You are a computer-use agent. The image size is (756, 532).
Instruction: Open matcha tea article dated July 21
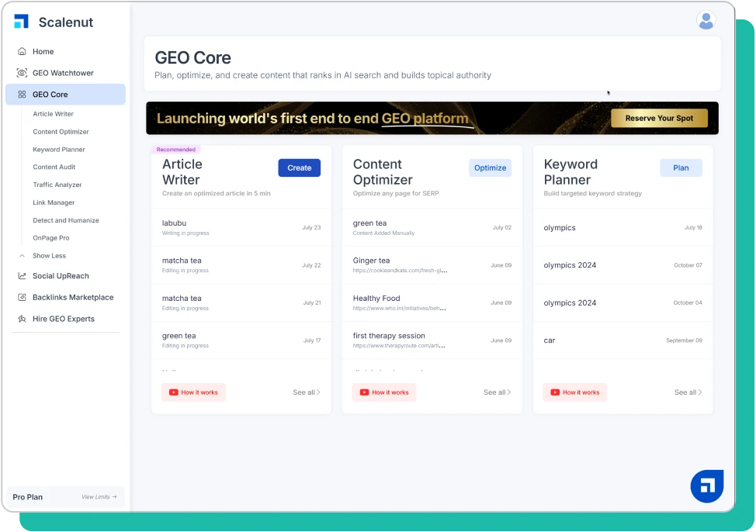pyautogui.click(x=241, y=302)
